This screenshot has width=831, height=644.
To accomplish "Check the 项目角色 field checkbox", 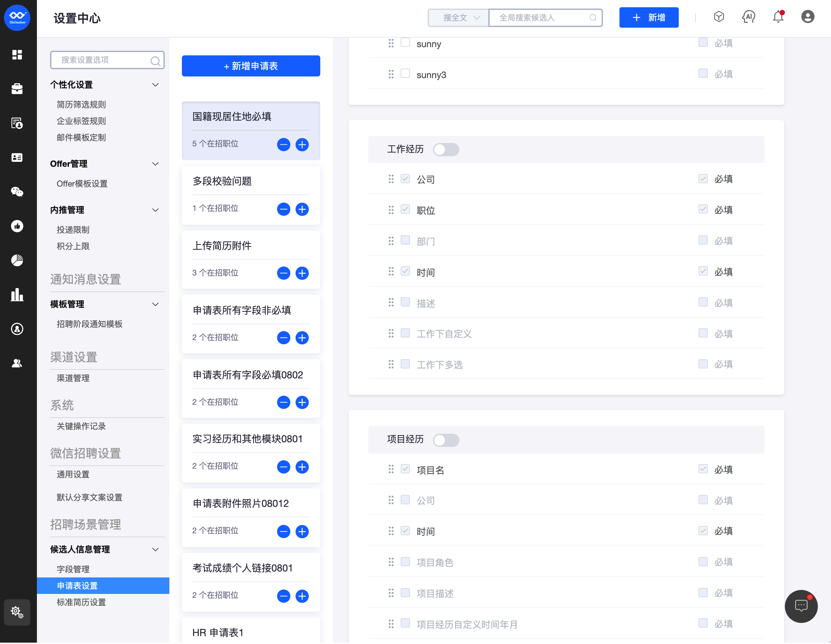I will [x=405, y=562].
